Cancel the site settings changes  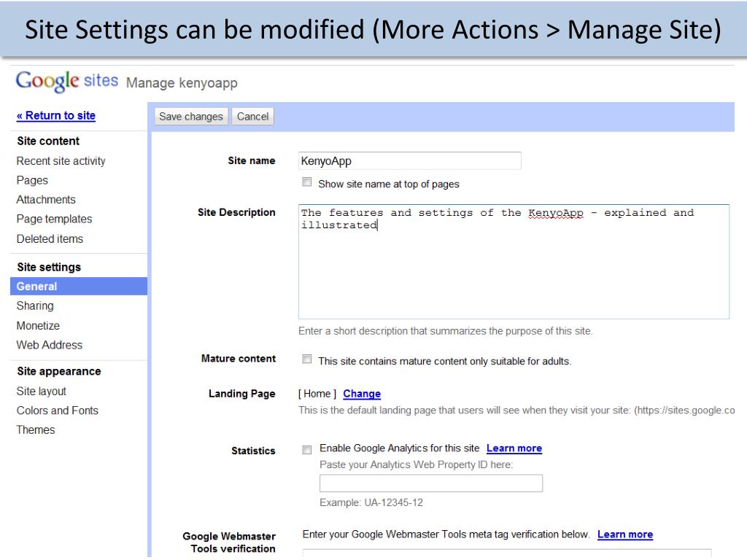pos(252,117)
